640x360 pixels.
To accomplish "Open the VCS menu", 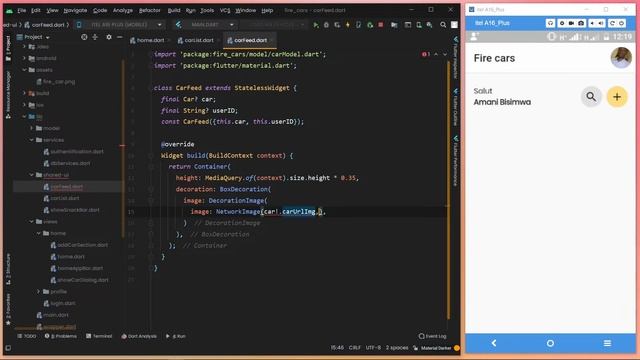I will click(225, 10).
